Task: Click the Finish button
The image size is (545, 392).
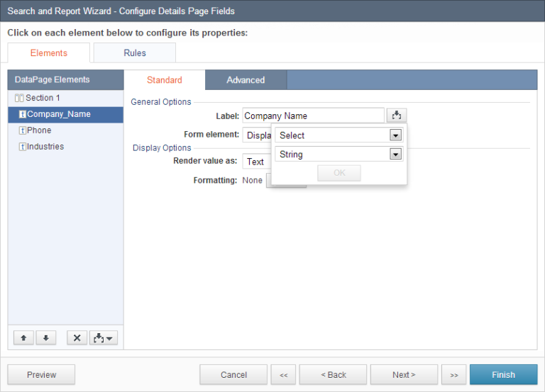Action: pyautogui.click(x=504, y=375)
